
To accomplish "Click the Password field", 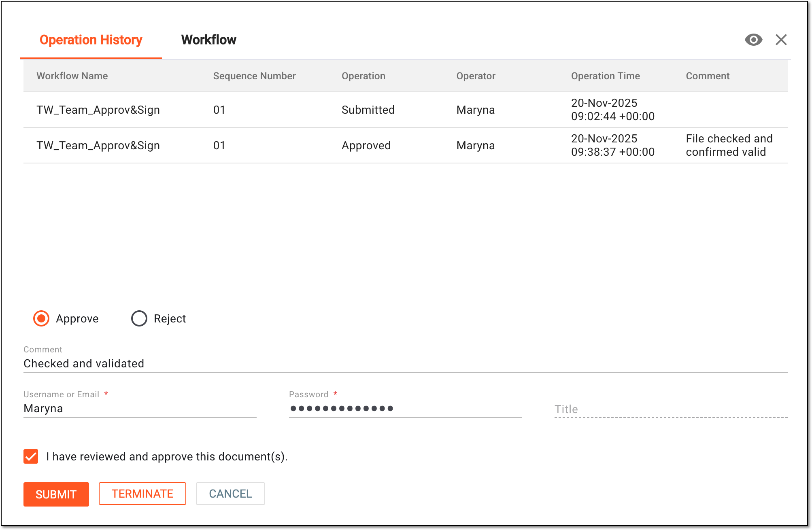I will (406, 408).
